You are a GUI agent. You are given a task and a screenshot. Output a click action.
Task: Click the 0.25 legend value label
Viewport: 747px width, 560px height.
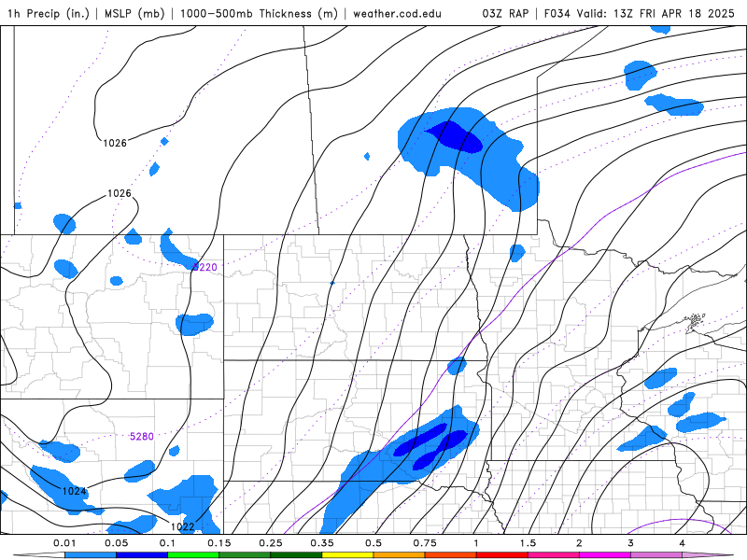(271, 543)
